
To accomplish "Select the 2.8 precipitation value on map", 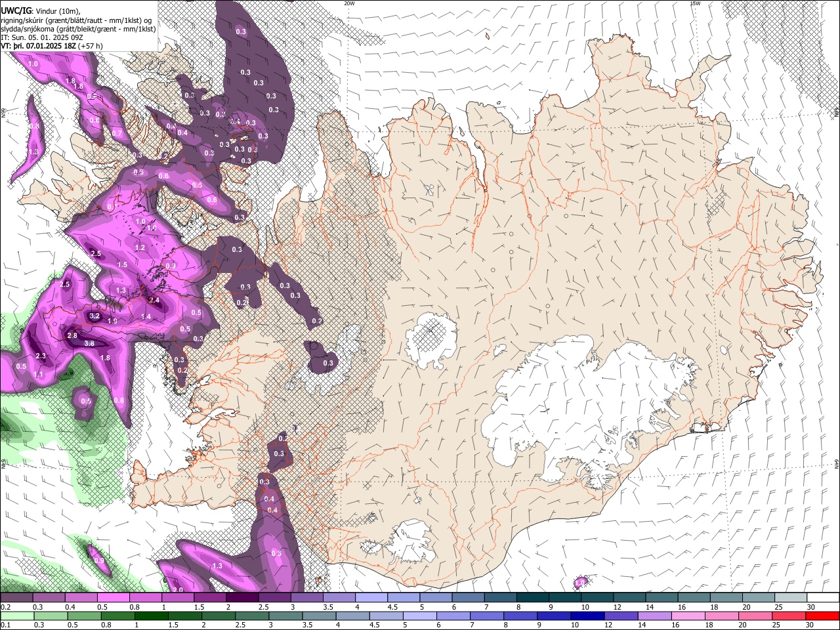I will tap(72, 335).
